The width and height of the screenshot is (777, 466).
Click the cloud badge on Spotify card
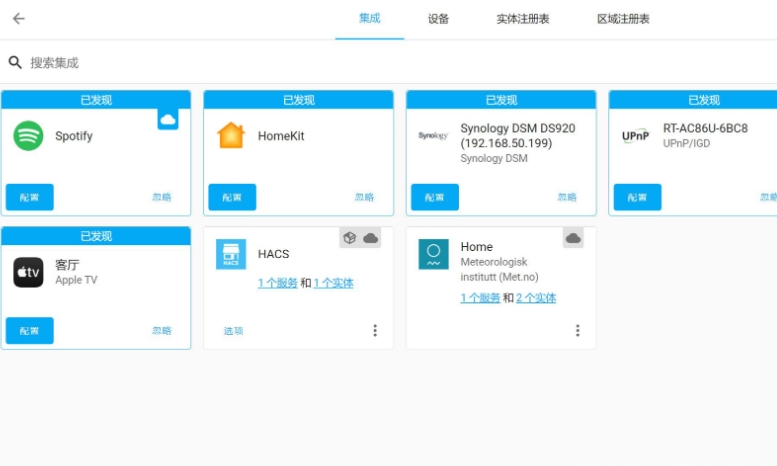168,119
